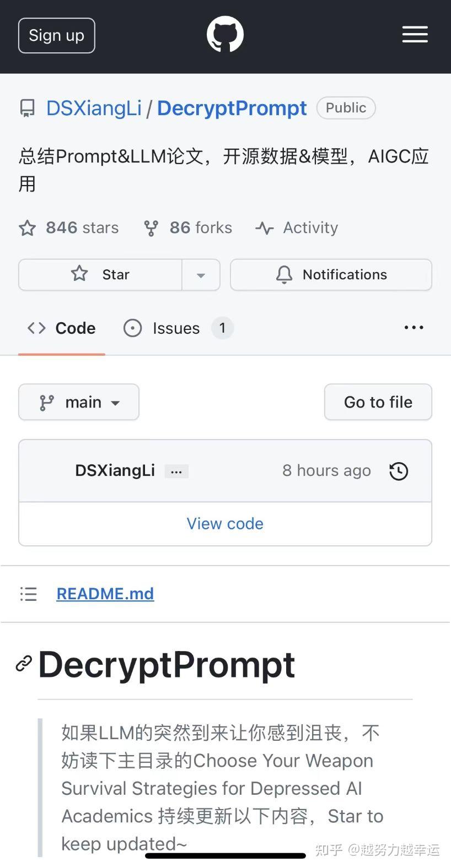Click the heading anchor link icon
The image size is (451, 868).
coord(24,664)
